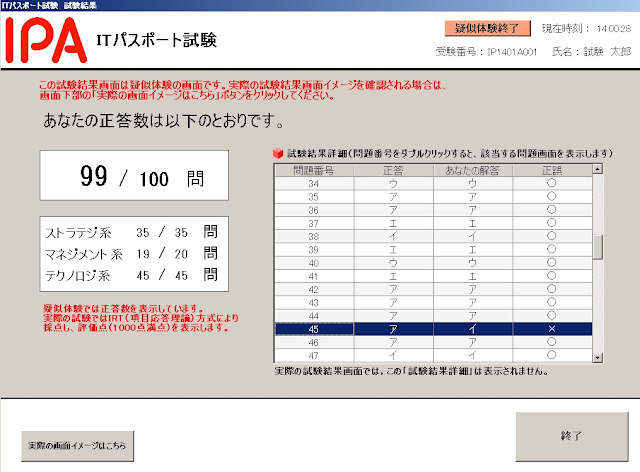Click the scroll down arrow of results table
The width and height of the screenshot is (640, 472).
pos(598,358)
